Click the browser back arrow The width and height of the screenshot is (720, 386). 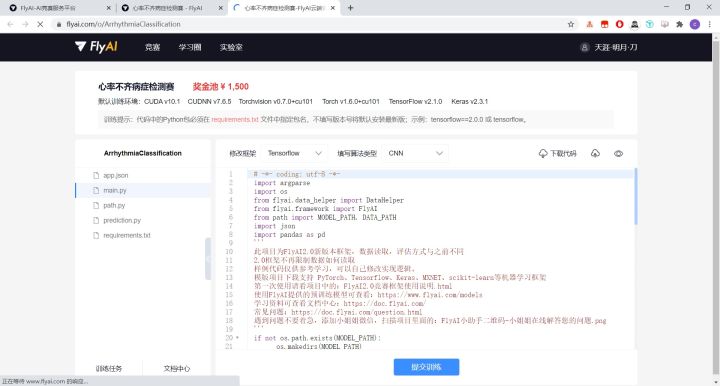click(10, 24)
